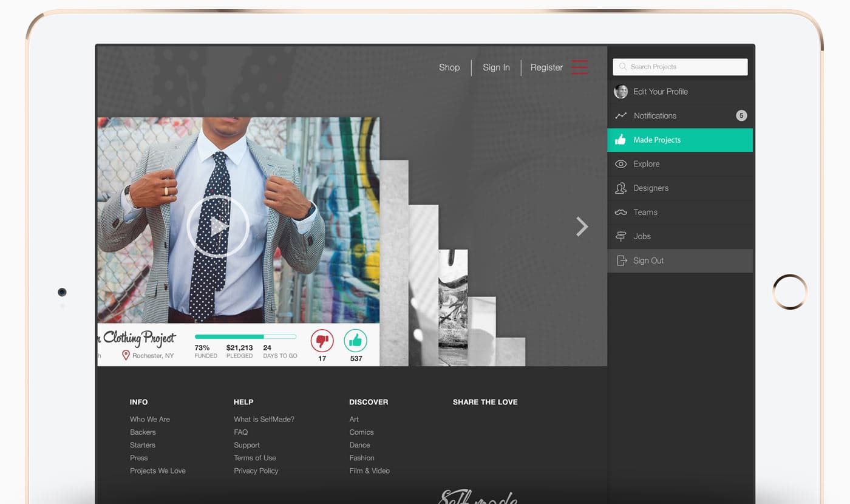850x504 pixels.
Task: Click the red thumbs-down vote icon
Action: coord(322,341)
